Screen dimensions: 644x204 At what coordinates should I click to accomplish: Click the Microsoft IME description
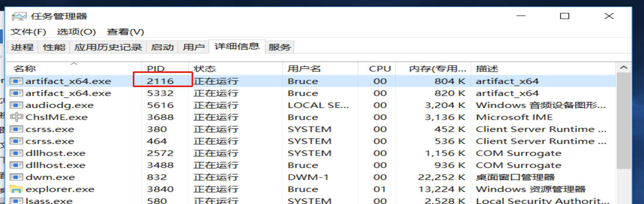514,117
